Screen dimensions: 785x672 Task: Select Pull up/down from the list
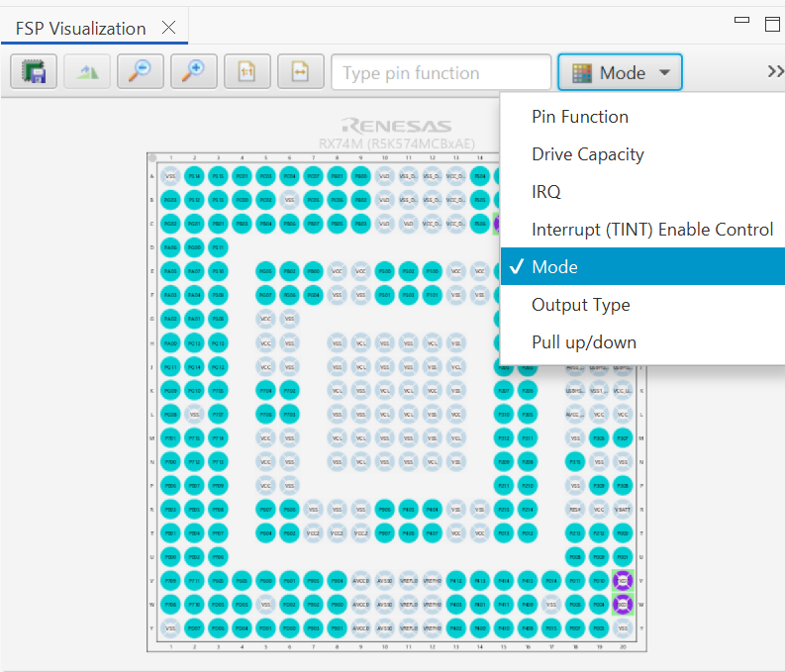(x=642, y=342)
